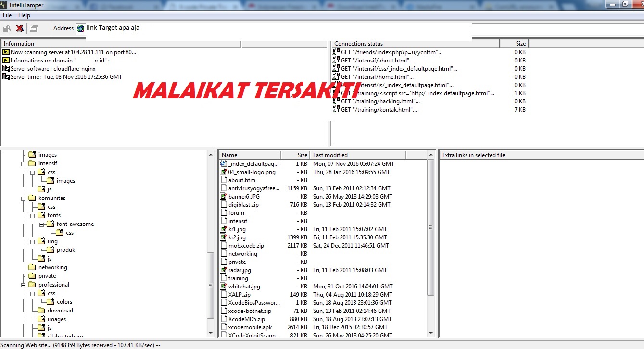Select the GET /training/hacking.html connection row
Image resolution: width=644 pixels, height=349 pixels.
pos(429,101)
